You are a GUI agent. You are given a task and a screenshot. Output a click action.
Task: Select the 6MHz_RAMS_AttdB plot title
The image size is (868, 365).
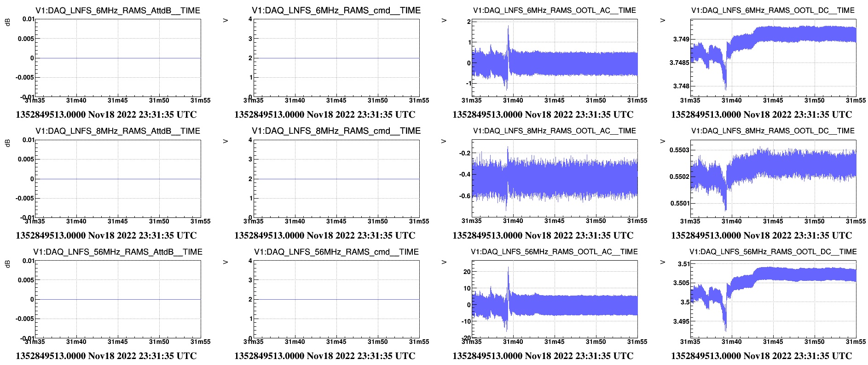[x=118, y=10]
